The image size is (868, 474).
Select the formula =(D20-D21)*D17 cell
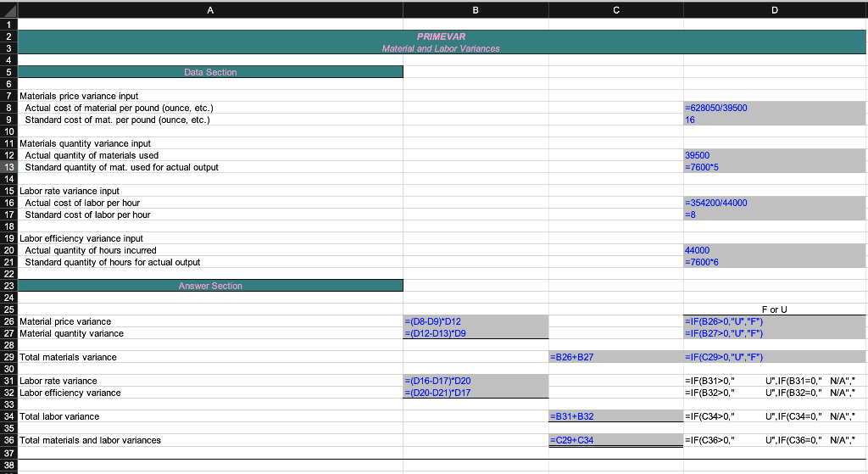pos(476,393)
